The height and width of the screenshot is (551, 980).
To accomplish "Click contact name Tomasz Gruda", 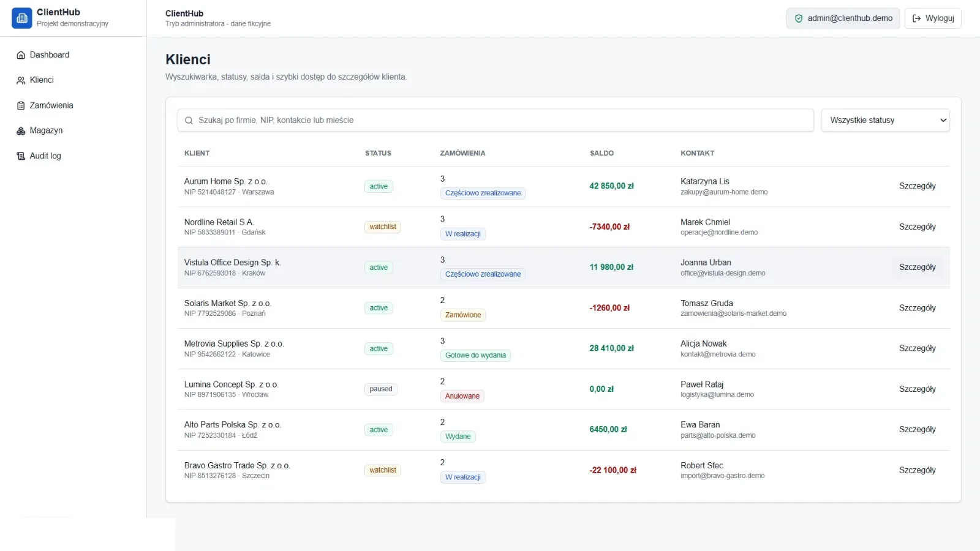I will pyautogui.click(x=707, y=304).
